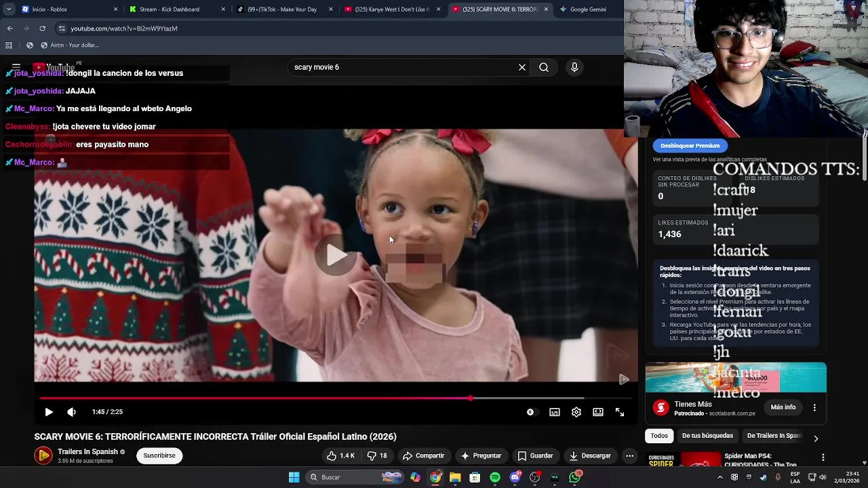
Task: Switch to the Kanye West tab
Action: [392, 9]
